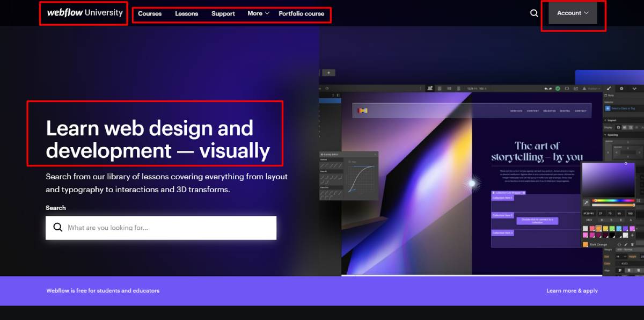Click 'The art of storytelling – by you' headline
Screen dimensions: 644x320
(537, 151)
